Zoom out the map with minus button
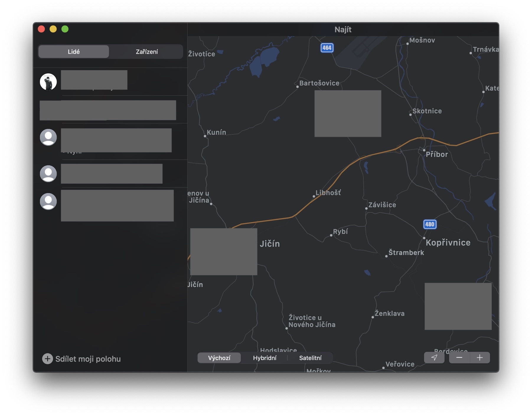This screenshot has height=416, width=532. (x=459, y=357)
